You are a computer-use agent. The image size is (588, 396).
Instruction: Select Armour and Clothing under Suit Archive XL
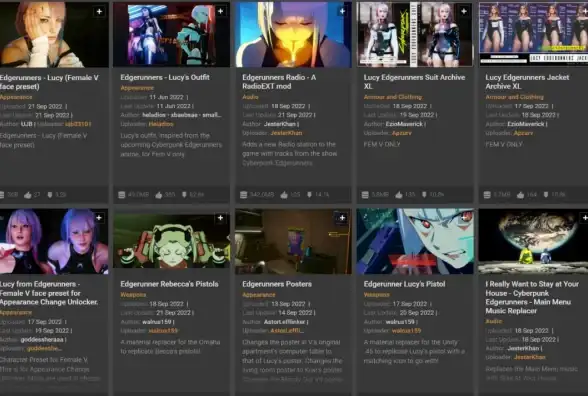point(393,97)
